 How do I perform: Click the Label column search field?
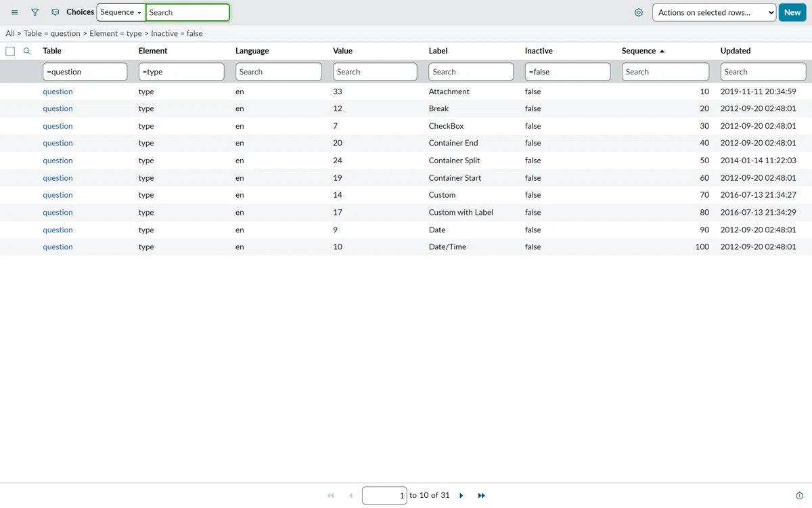tap(471, 72)
